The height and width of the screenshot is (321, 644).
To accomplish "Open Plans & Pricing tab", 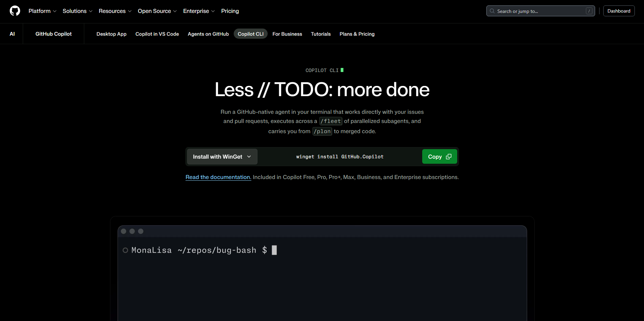I will pyautogui.click(x=357, y=34).
